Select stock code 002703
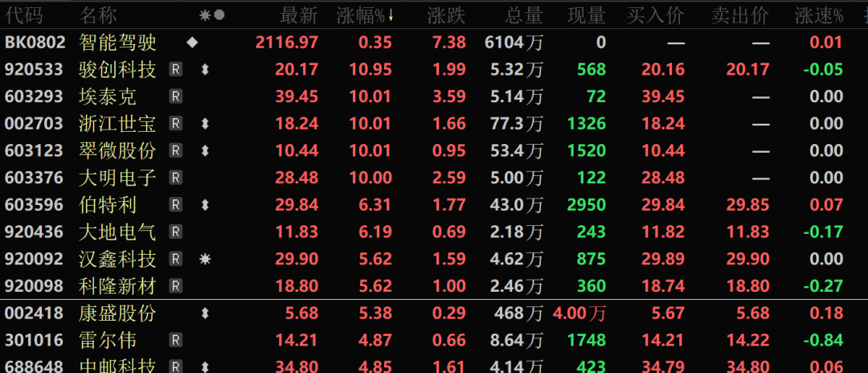 click(x=33, y=124)
